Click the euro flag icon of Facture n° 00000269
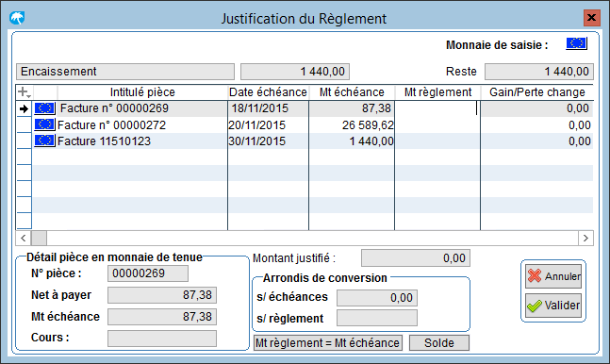The width and height of the screenshot is (610, 364). tap(44, 108)
